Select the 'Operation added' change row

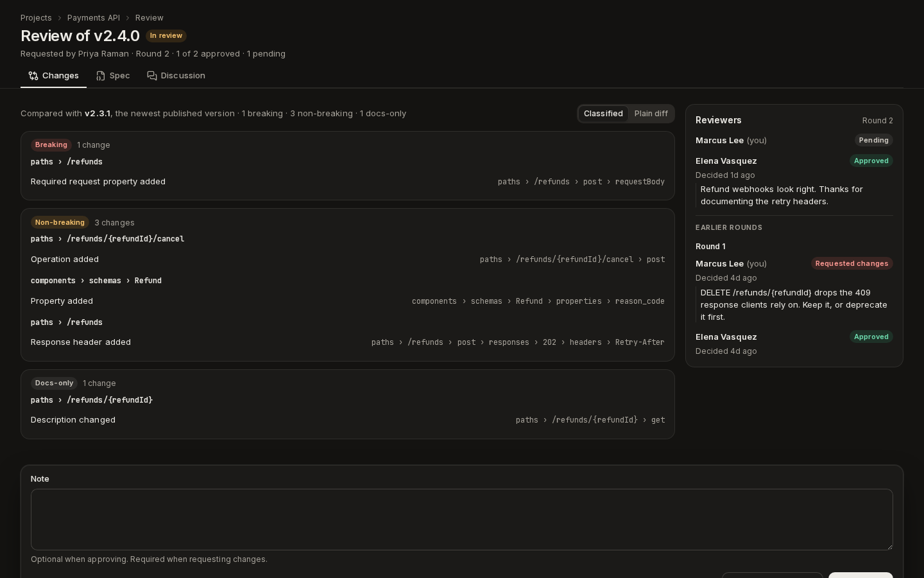348,259
